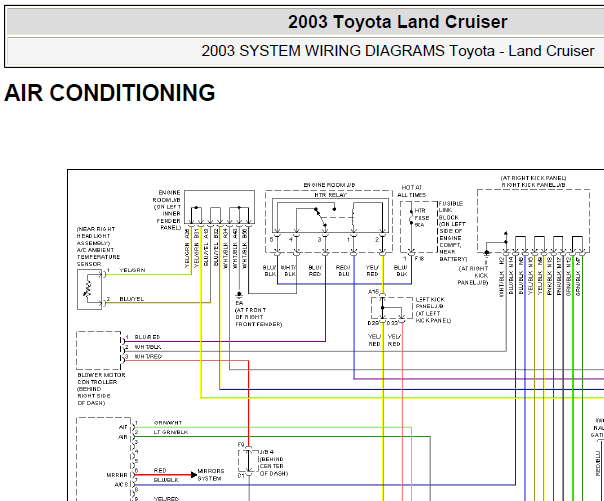604x501 pixels.
Task: Click the 'HTR FUSE 50A' label
Action: point(421,218)
